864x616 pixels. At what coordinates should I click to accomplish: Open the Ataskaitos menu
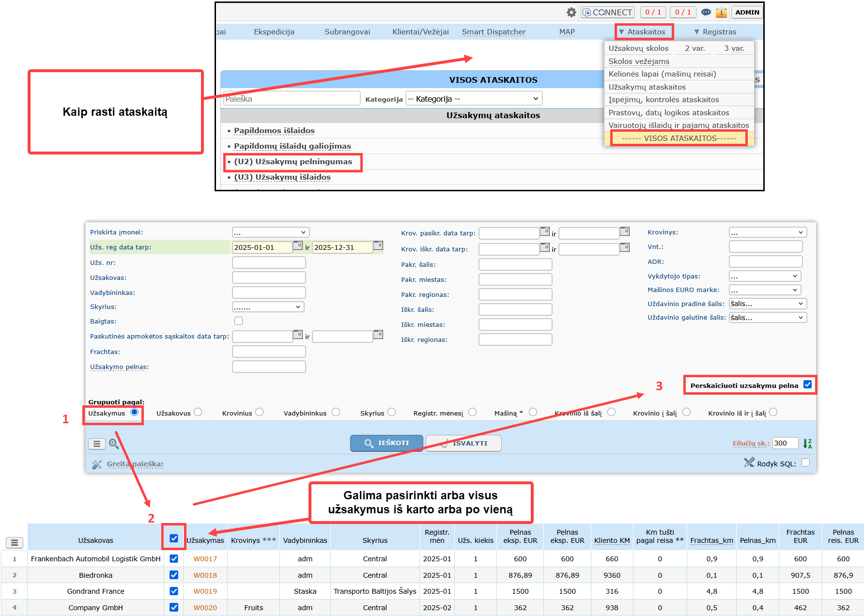643,32
